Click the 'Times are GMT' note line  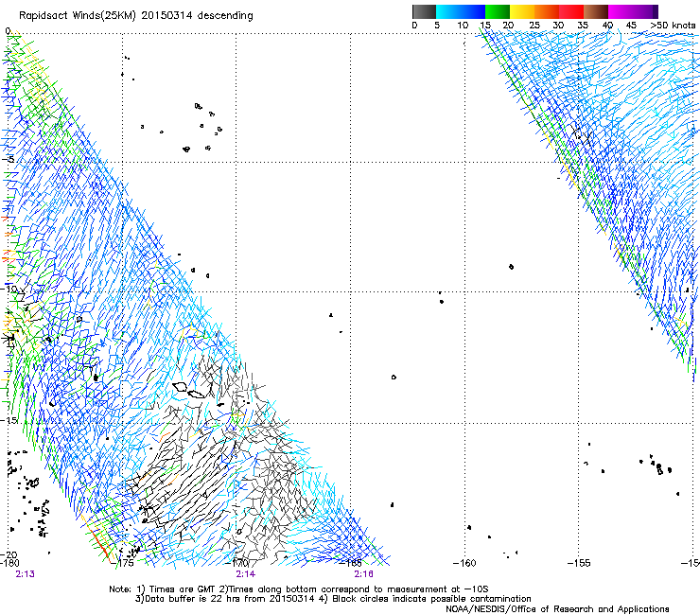(298, 589)
